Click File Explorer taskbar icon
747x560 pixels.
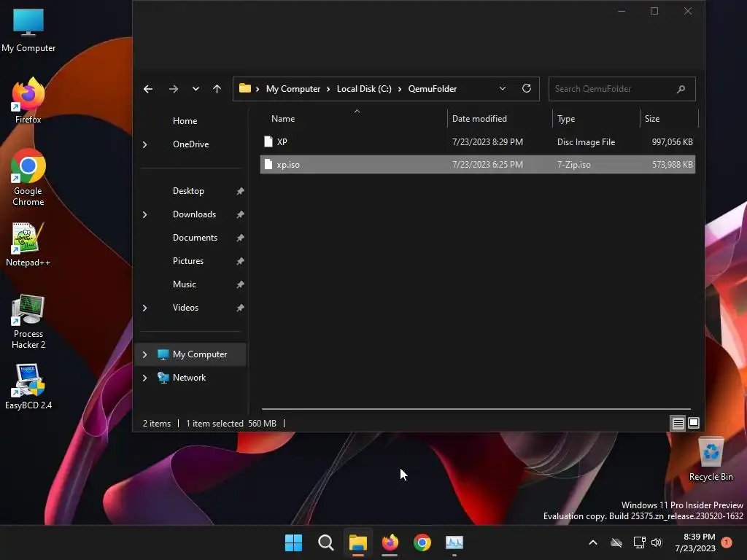[357, 542]
